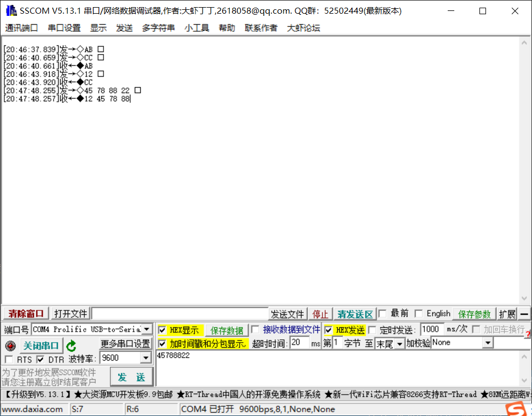The height and width of the screenshot is (416, 532).
Task: Click the green refresh ports icon
Action: (72, 345)
